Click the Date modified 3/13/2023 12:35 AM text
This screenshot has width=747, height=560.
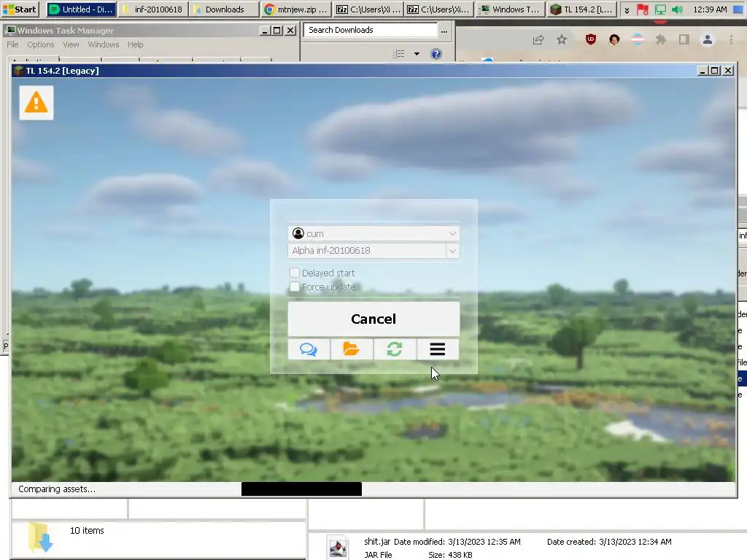click(x=457, y=542)
